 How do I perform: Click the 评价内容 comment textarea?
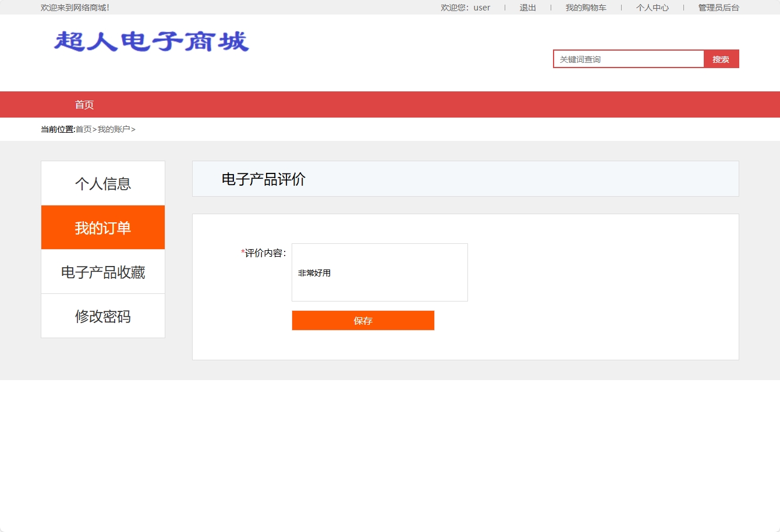point(380,272)
